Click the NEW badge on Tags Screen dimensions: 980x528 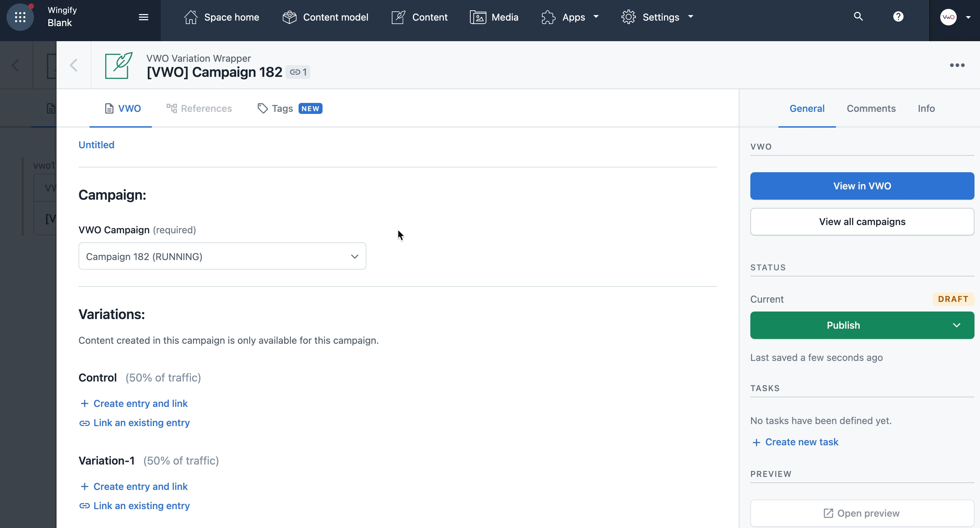311,108
